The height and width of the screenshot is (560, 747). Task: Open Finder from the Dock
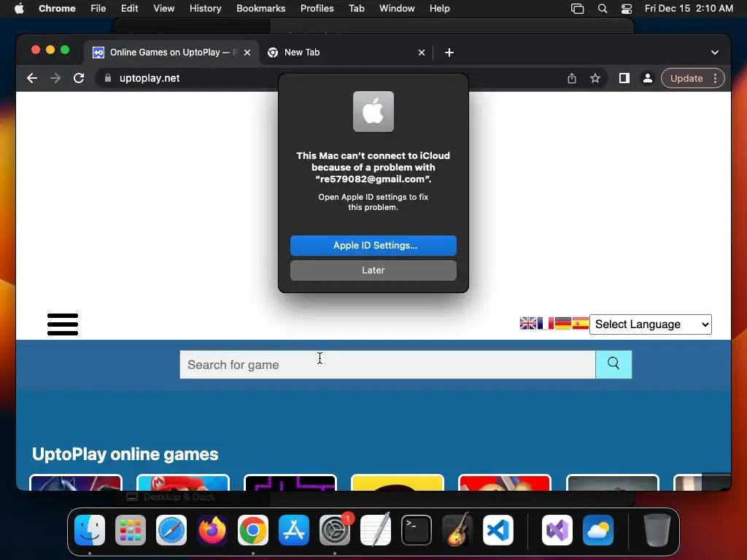coord(90,530)
